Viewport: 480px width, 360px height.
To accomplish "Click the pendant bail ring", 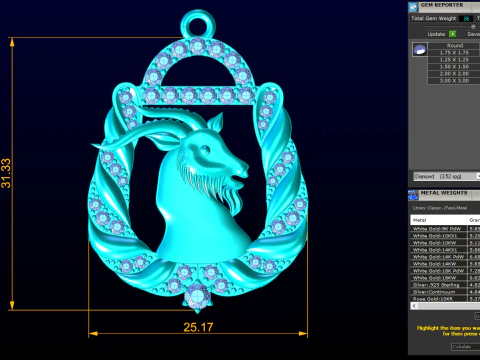I will [x=198, y=23].
